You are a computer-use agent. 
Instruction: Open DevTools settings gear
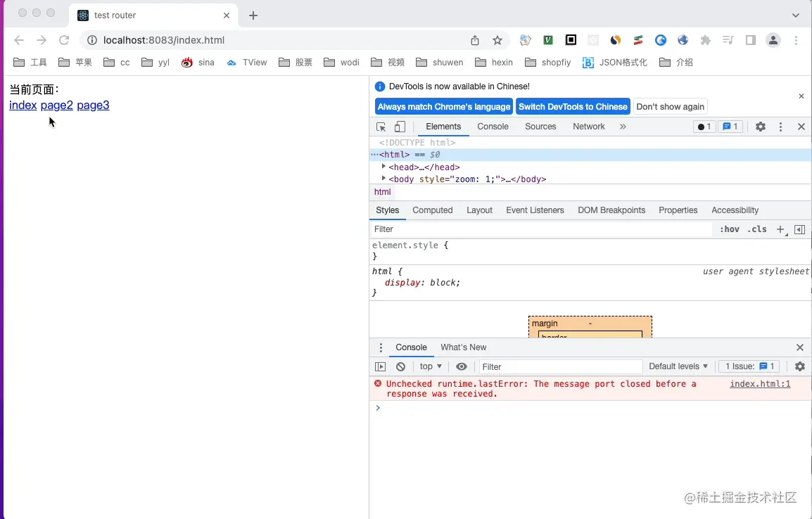760,127
